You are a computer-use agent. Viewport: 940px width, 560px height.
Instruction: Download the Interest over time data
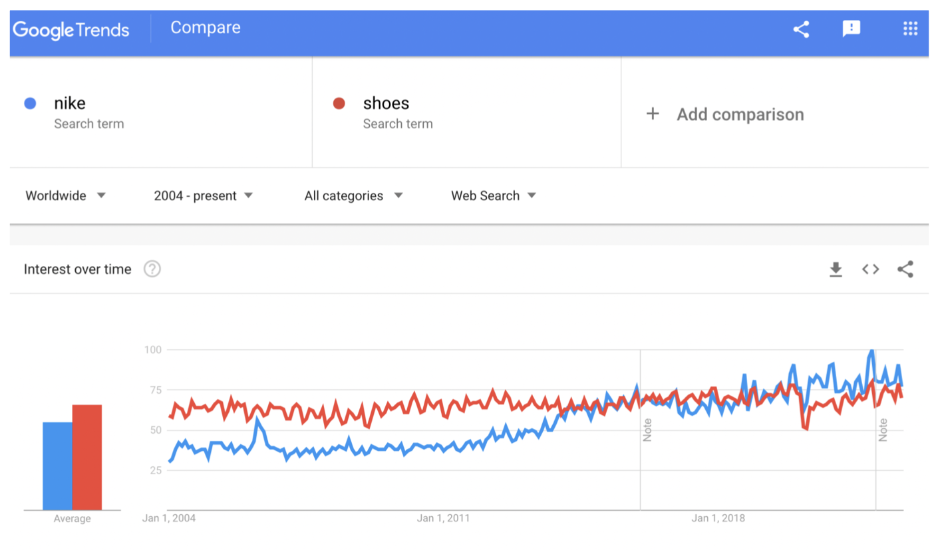point(836,269)
